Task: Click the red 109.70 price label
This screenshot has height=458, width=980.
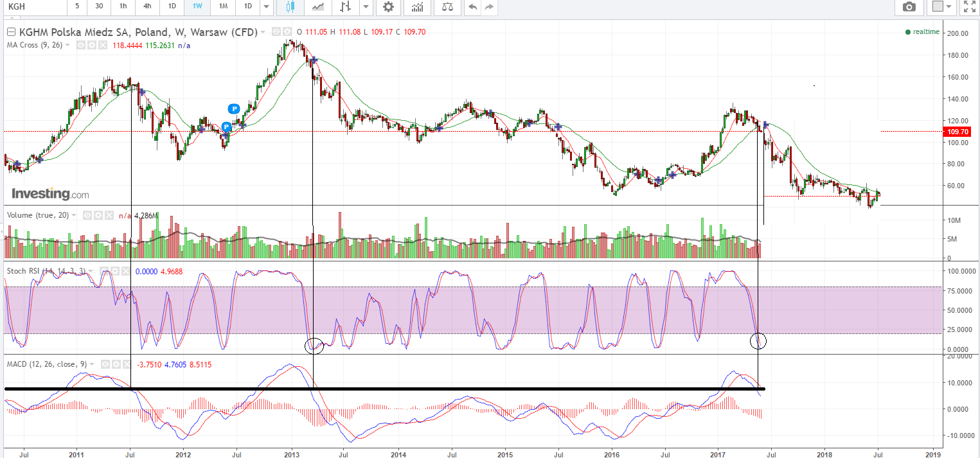Action: (958, 131)
